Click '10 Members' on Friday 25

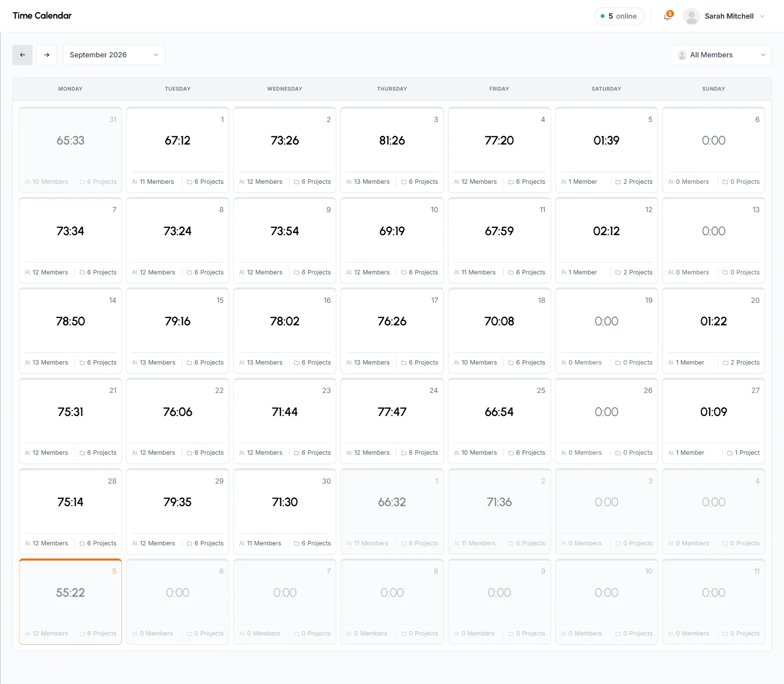point(475,453)
